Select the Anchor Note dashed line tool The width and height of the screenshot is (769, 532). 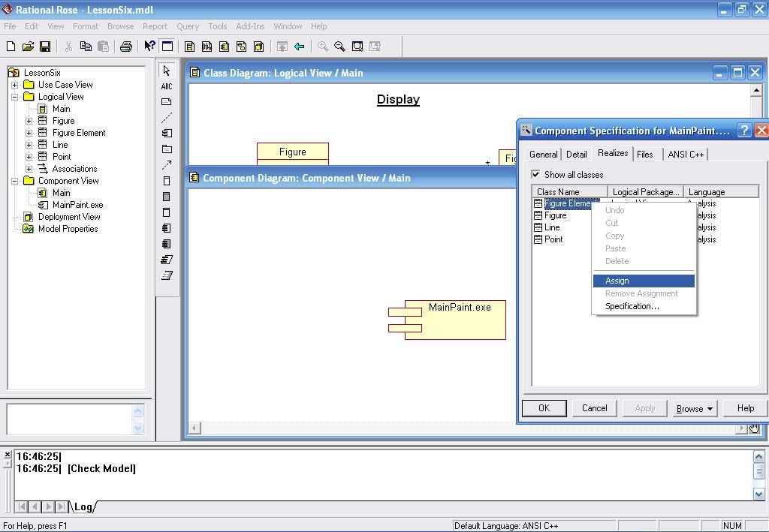167,118
